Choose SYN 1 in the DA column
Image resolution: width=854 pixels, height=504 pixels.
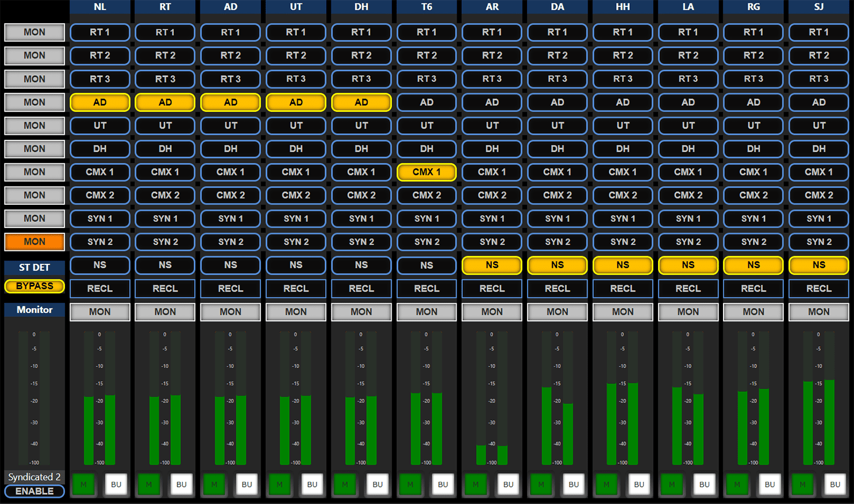coord(557,218)
